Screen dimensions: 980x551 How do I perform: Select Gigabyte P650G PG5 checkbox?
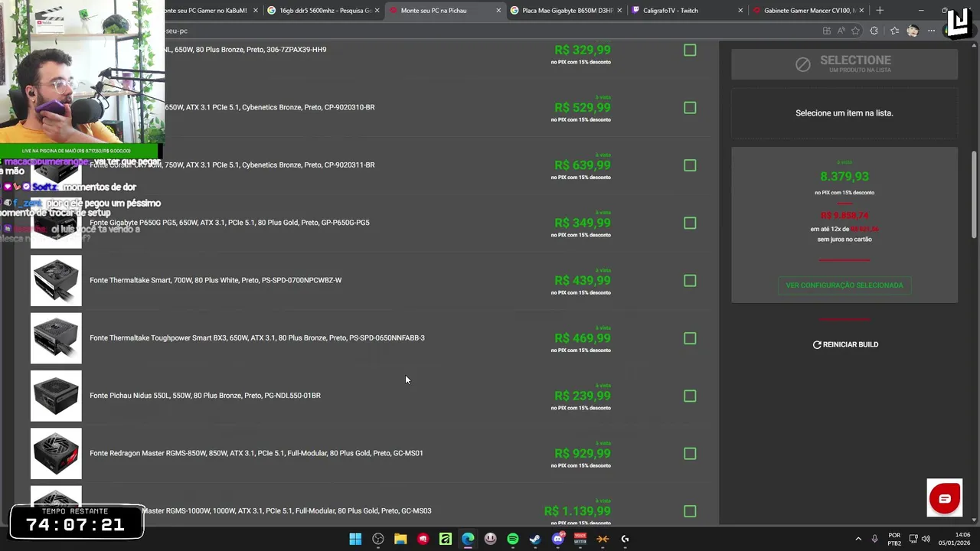690,223
